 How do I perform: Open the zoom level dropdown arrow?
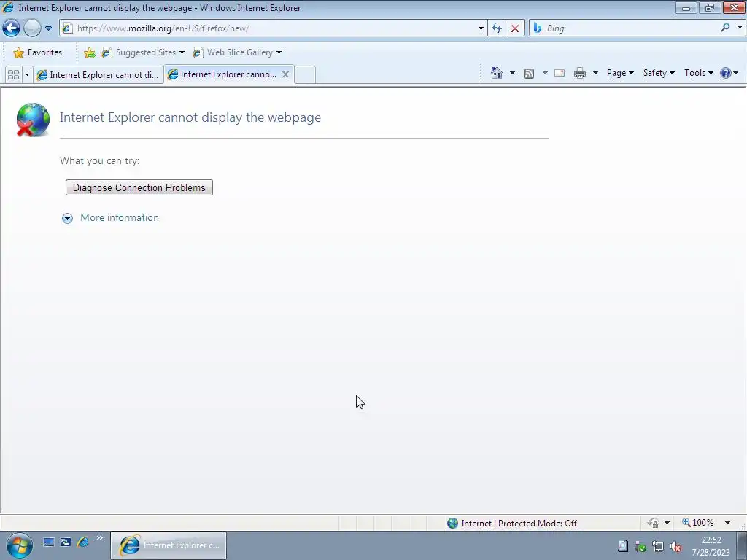727,523
